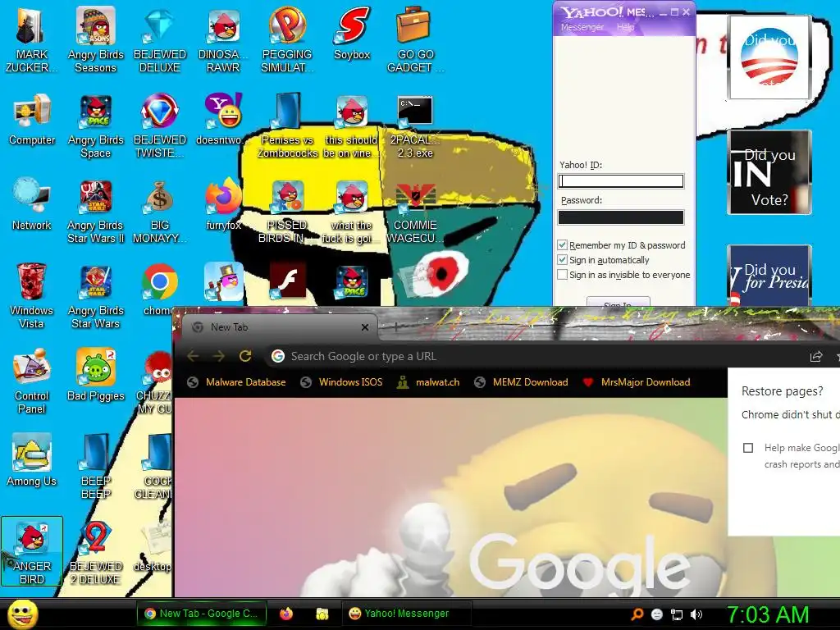Screen dimensions: 840x630
Task: Open BIG MONAYY money bag icon
Action: click(x=160, y=211)
